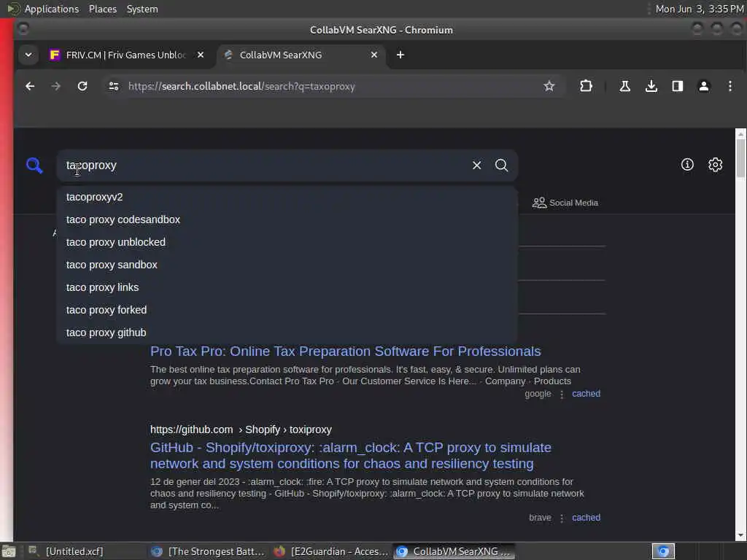Open cached link for google result

pos(586,394)
